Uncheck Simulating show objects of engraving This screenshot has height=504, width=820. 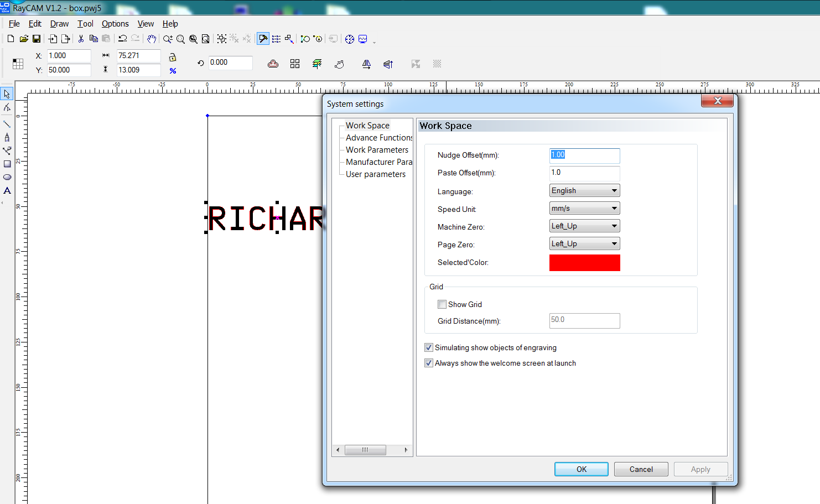point(429,347)
